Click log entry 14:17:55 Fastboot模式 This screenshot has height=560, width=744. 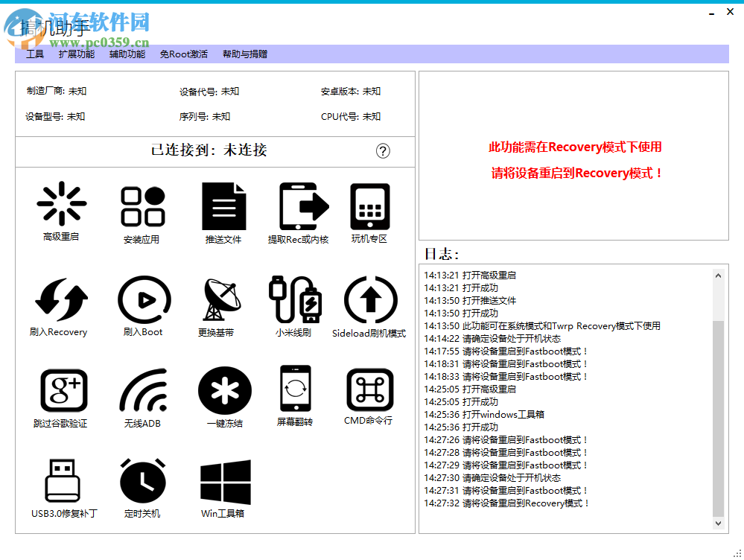[x=506, y=351]
